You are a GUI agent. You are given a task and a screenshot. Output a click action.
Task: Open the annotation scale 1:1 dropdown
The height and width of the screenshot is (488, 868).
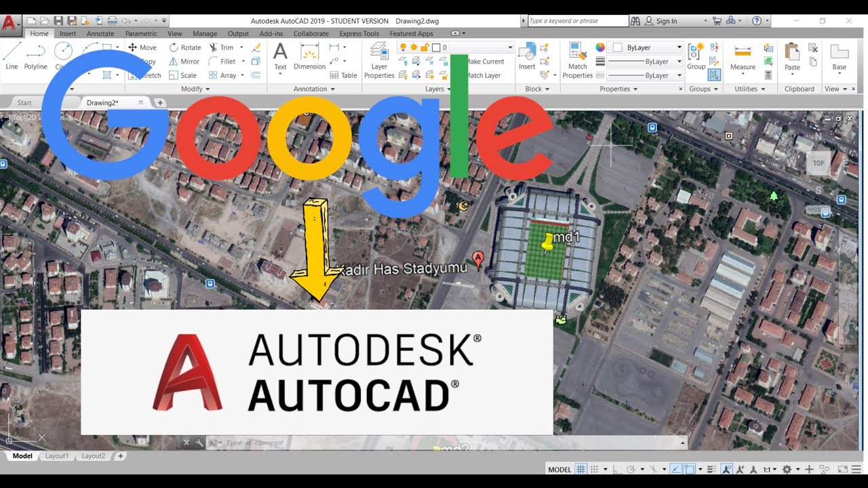[770, 469]
